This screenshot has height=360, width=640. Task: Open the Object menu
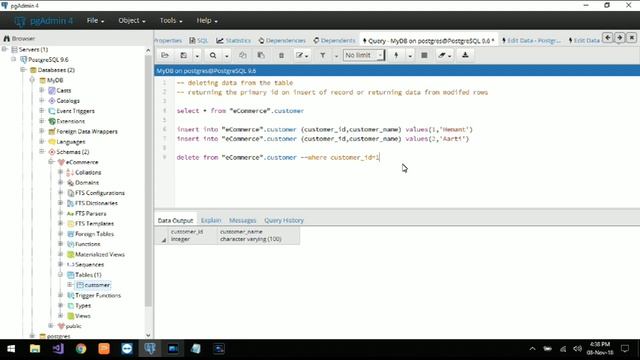coord(131,20)
